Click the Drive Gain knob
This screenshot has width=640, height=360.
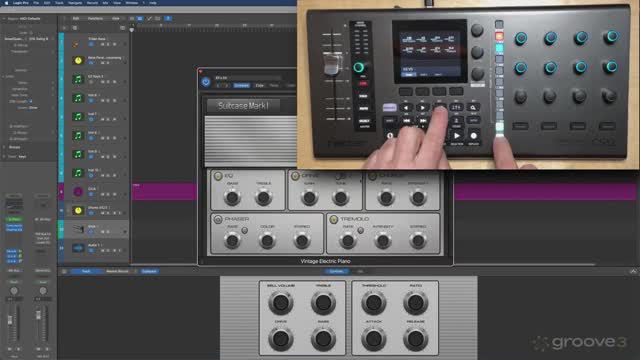(309, 198)
